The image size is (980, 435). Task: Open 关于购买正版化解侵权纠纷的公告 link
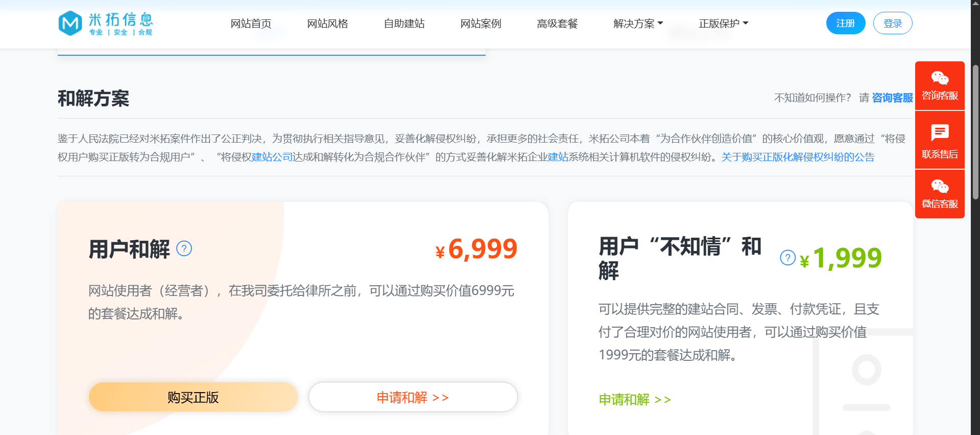[798, 157]
